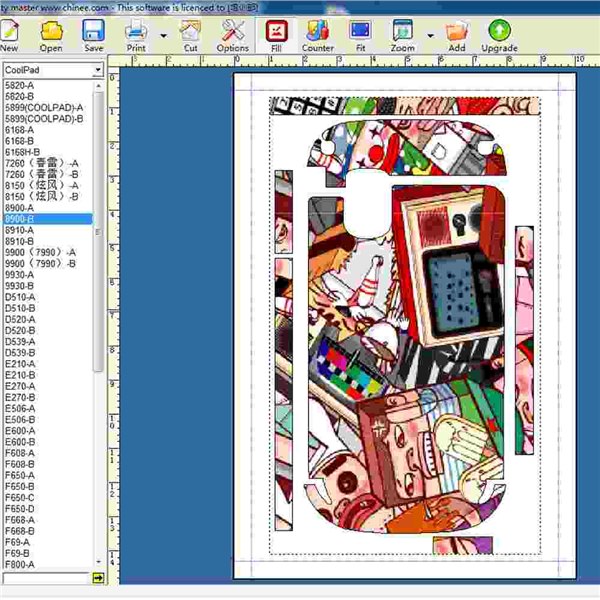This screenshot has height=600, width=600.
Task: Select model F608-A
Action: coord(20,453)
